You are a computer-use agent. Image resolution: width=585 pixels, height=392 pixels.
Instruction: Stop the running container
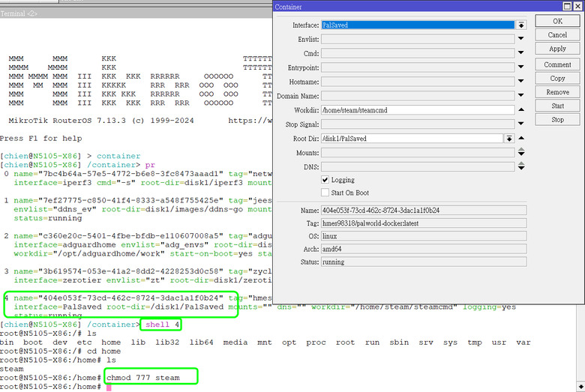[x=557, y=120]
